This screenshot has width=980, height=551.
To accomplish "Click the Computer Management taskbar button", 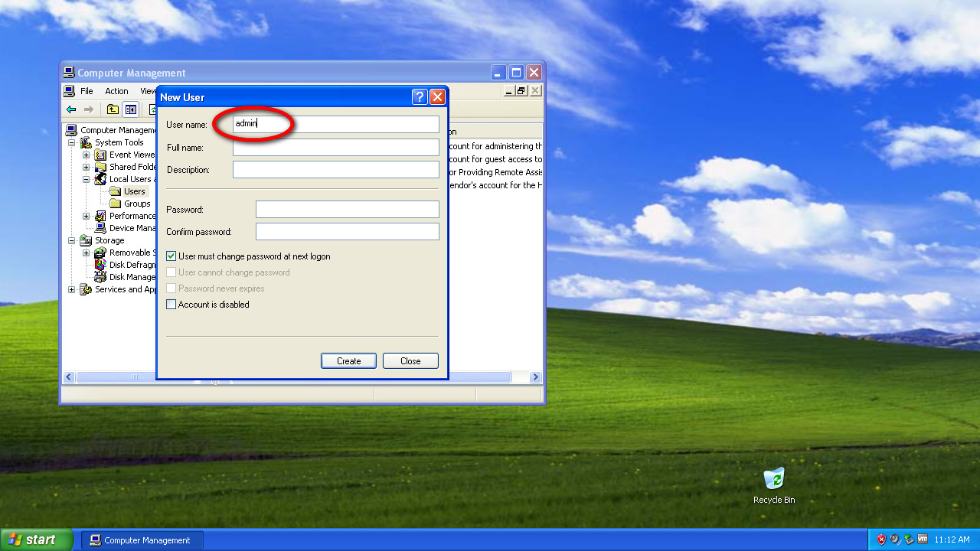I will 142,540.
